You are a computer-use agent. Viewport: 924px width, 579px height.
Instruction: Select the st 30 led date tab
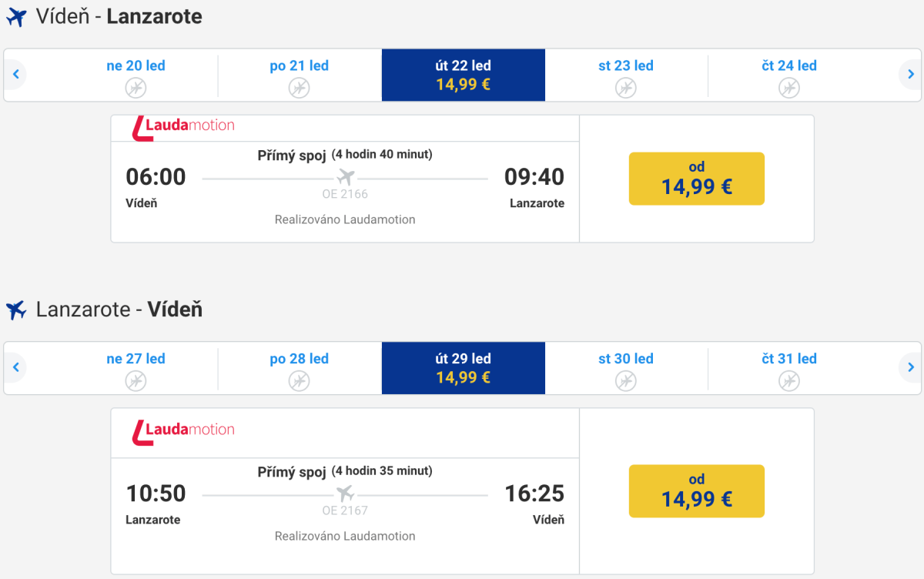pos(625,368)
